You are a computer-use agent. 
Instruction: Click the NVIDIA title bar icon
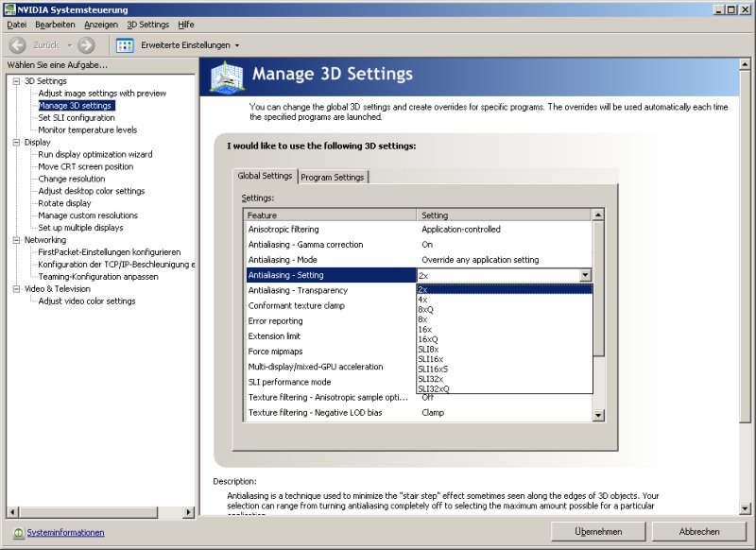tap(9, 9)
